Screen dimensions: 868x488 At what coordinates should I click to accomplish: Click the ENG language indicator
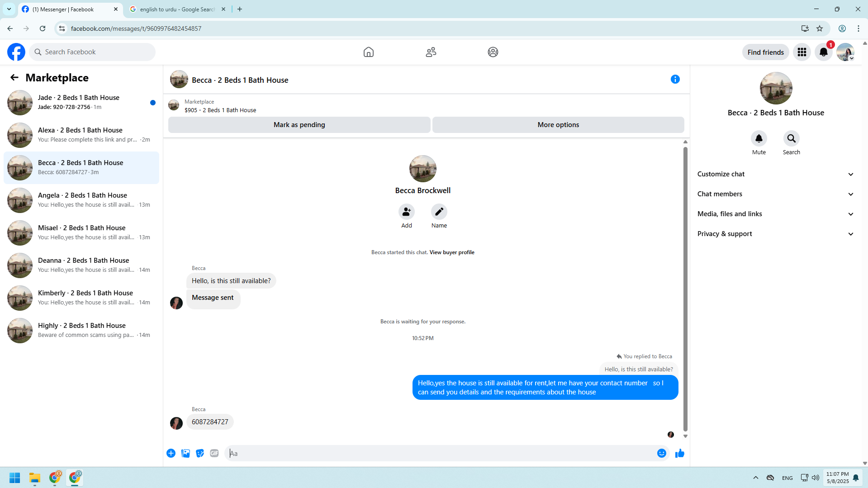787,478
